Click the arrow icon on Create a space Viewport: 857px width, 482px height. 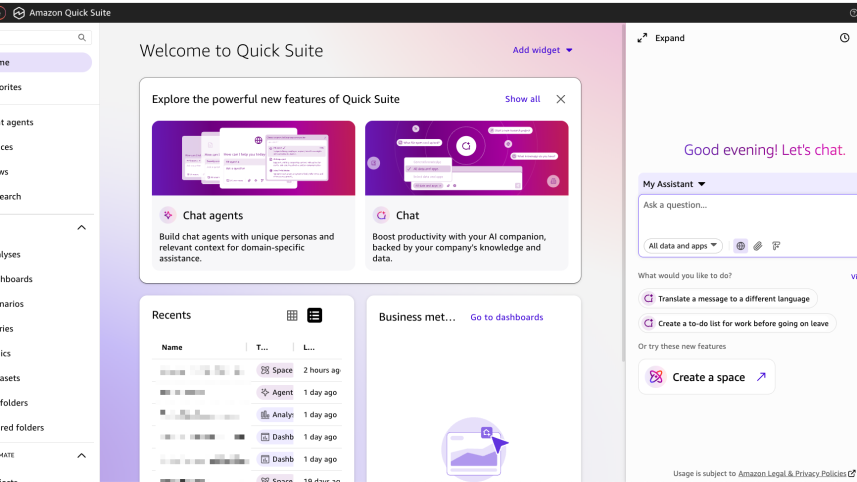coord(761,377)
